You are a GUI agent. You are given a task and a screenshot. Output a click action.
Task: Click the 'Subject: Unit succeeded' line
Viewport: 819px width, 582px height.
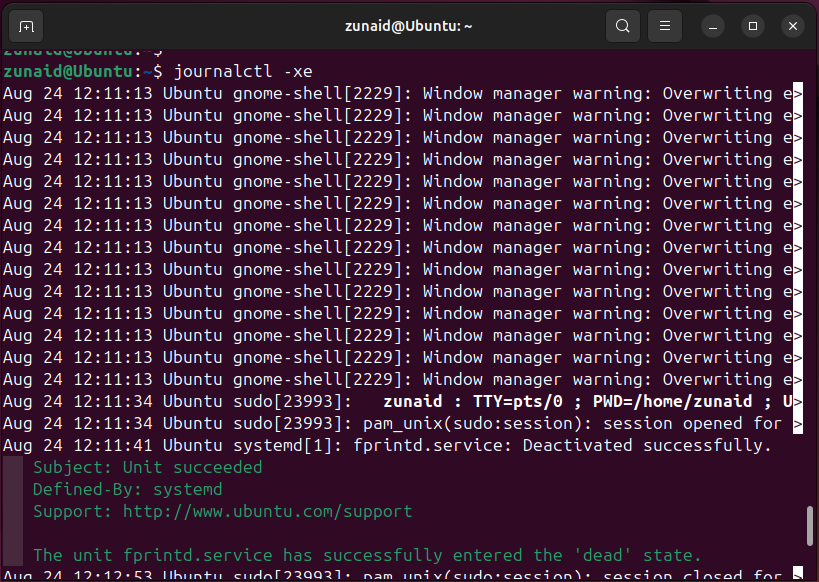click(x=147, y=467)
